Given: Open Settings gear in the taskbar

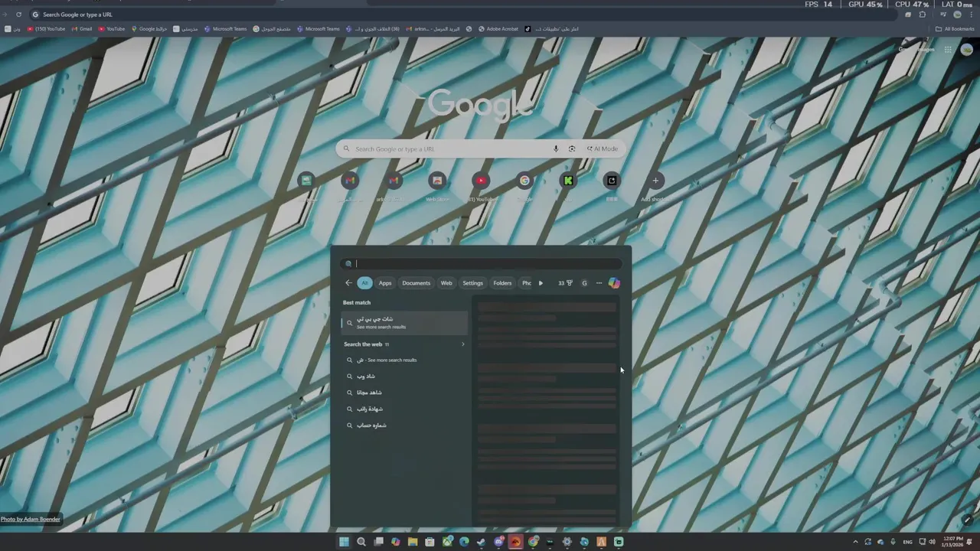Looking at the screenshot, I should click(567, 542).
